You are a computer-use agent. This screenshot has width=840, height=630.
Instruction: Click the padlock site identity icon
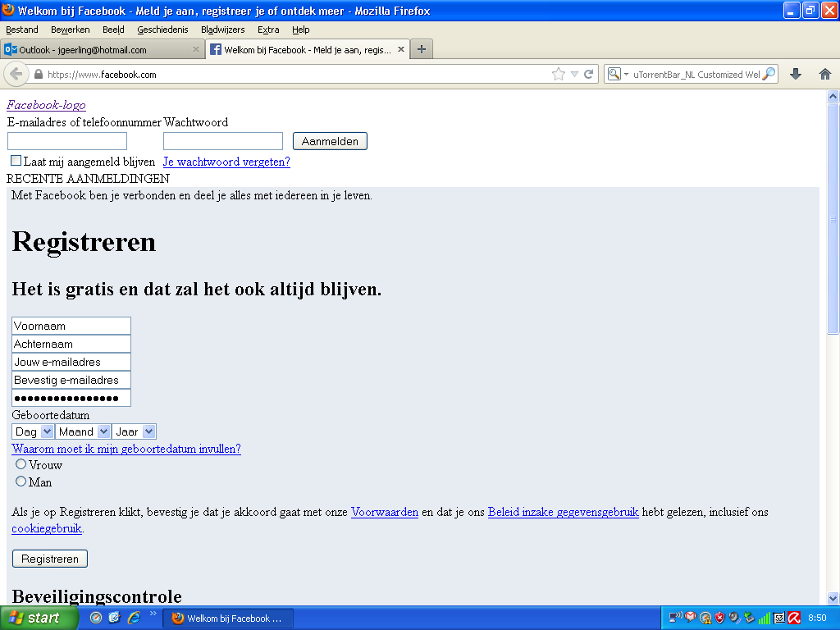[x=38, y=75]
